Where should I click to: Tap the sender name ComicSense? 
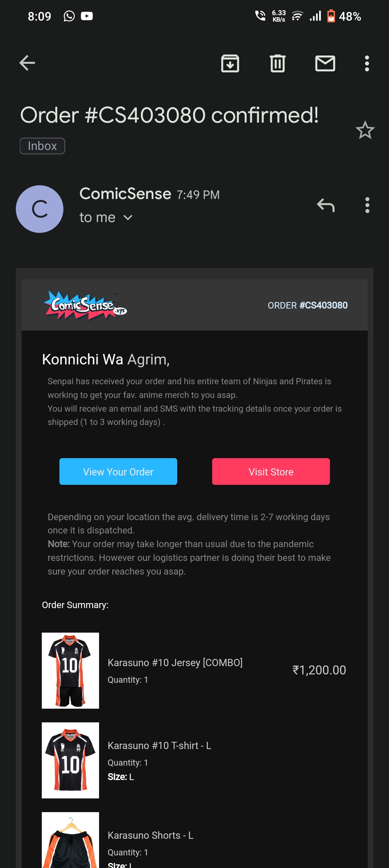(x=125, y=194)
